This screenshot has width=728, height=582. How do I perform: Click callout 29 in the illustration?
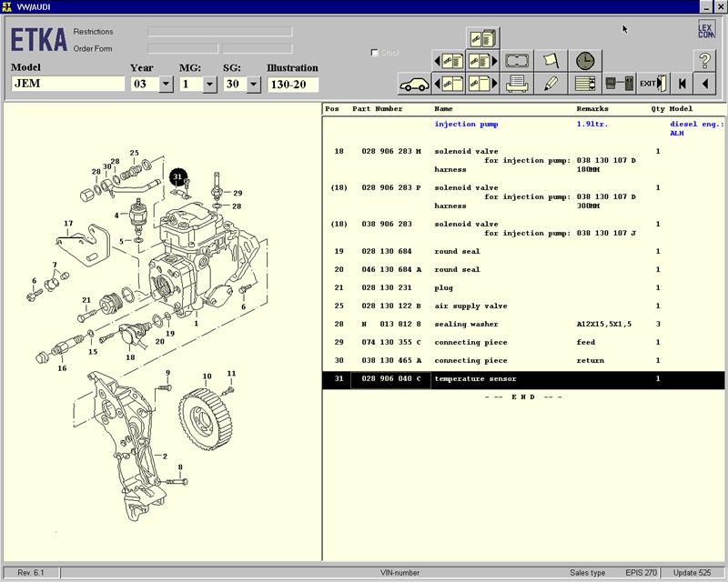238,193
